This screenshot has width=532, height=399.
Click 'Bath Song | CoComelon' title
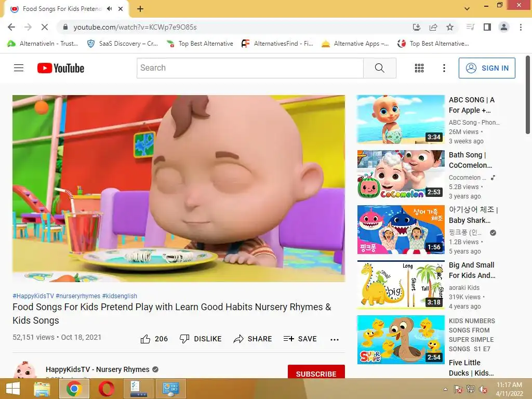coord(470,160)
